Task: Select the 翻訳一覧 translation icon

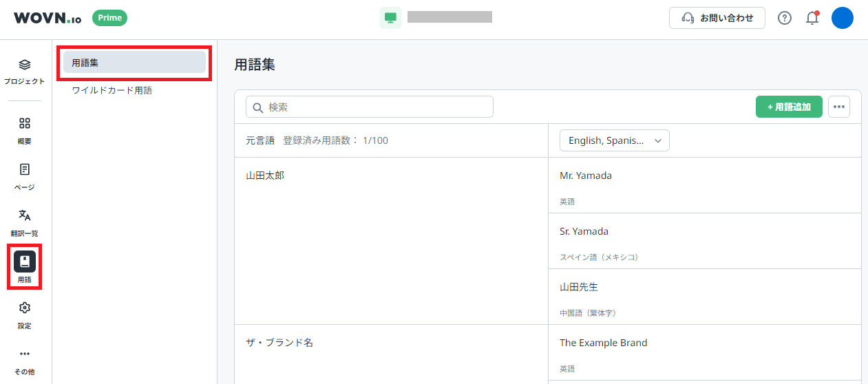Action: [x=25, y=216]
